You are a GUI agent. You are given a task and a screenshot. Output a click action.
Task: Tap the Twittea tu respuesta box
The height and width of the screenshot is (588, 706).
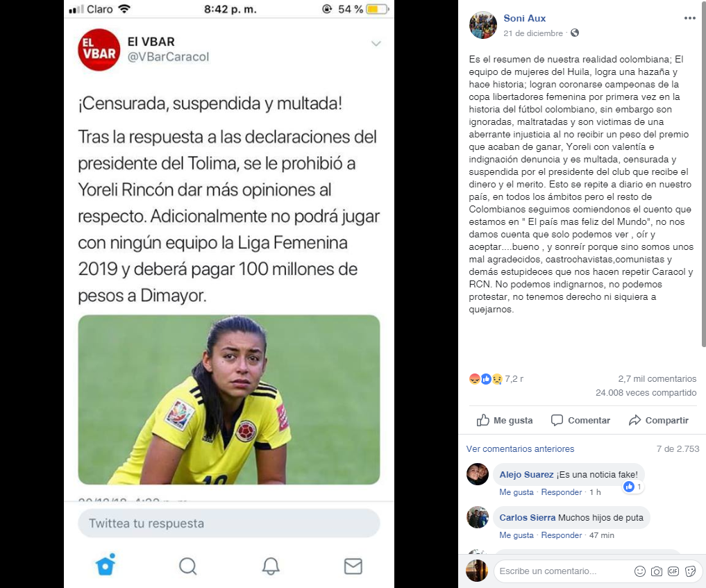[228, 523]
